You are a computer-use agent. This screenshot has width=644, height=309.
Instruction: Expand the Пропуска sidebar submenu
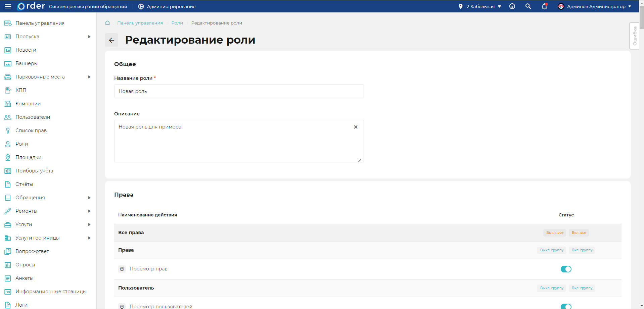[x=89, y=37]
